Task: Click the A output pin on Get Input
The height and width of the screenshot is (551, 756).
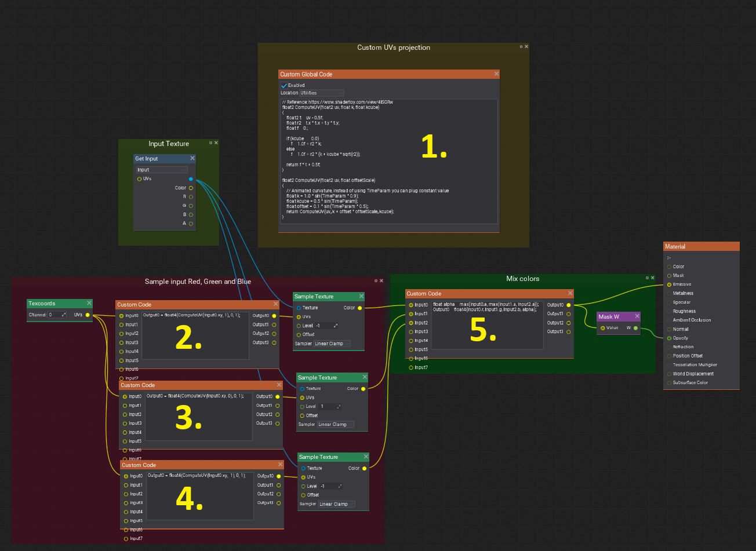Action: click(x=191, y=224)
